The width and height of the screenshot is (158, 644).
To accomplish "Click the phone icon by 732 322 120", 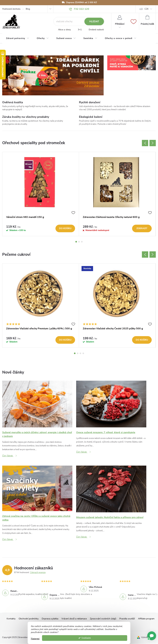I will [70, 9].
